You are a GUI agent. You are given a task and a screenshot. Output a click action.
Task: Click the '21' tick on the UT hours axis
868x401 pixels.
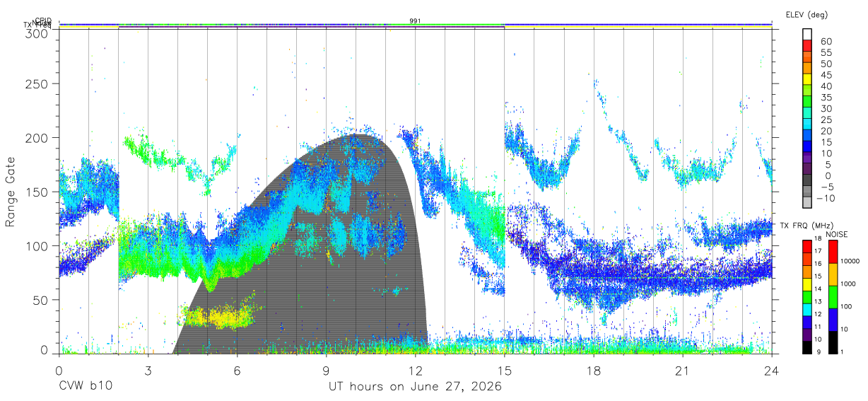682,371
